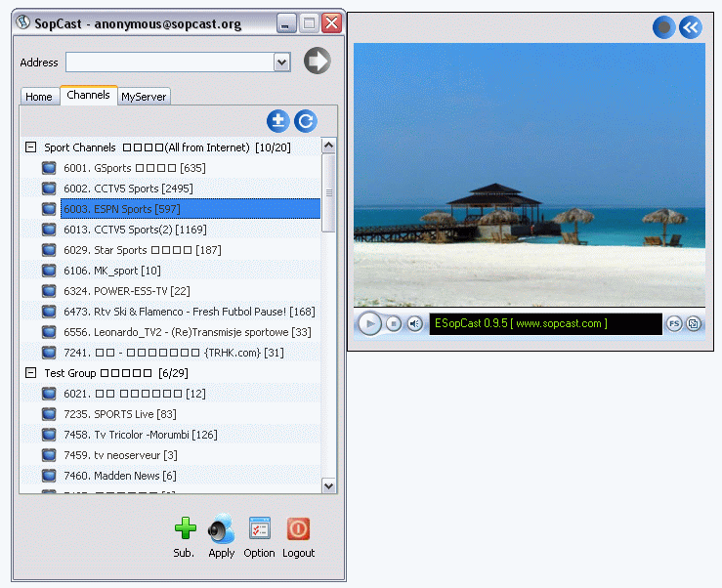
Task: Click the TV icon of 6029. Star Sports
Action: (x=49, y=250)
